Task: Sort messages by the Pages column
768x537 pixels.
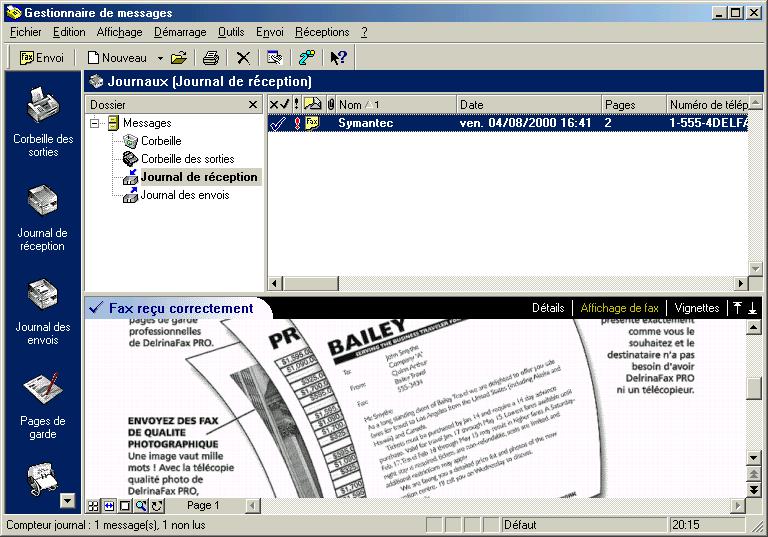Action: click(634, 104)
